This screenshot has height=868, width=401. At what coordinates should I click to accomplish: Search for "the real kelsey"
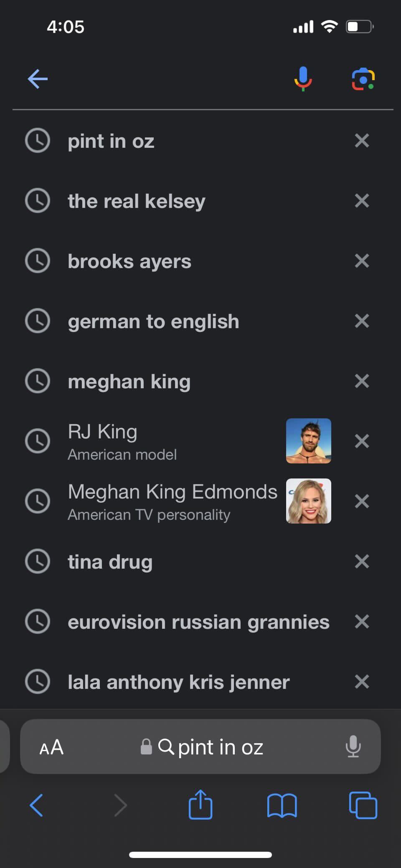click(184, 201)
